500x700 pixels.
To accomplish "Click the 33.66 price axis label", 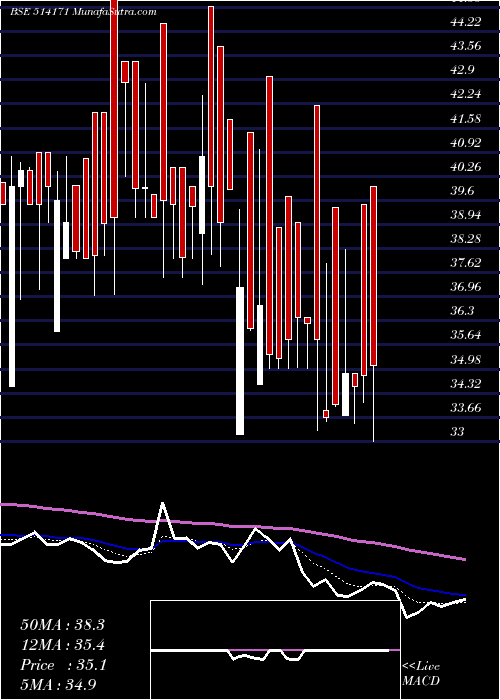I will [467, 407].
